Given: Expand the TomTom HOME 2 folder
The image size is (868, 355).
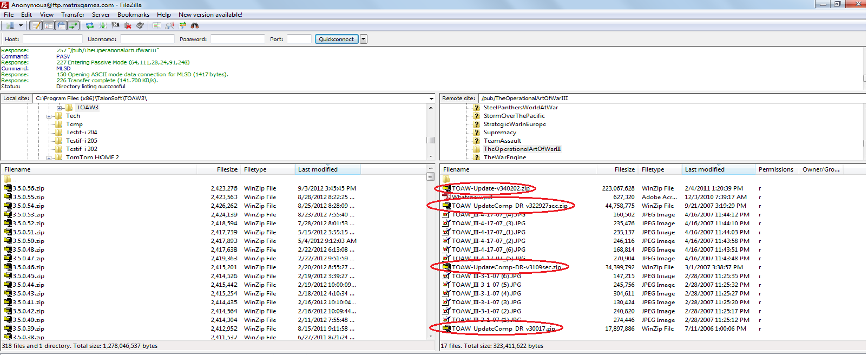Looking at the screenshot, I should tap(49, 158).
